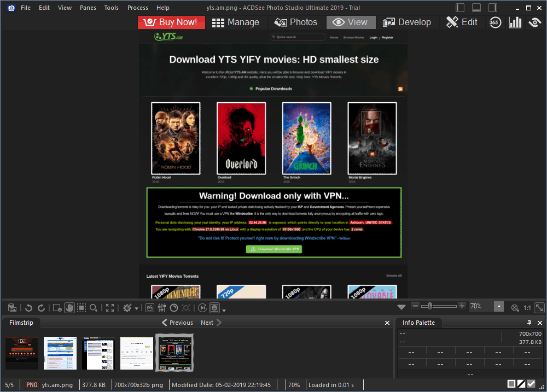Adjust the zoom slider handle

[430, 306]
